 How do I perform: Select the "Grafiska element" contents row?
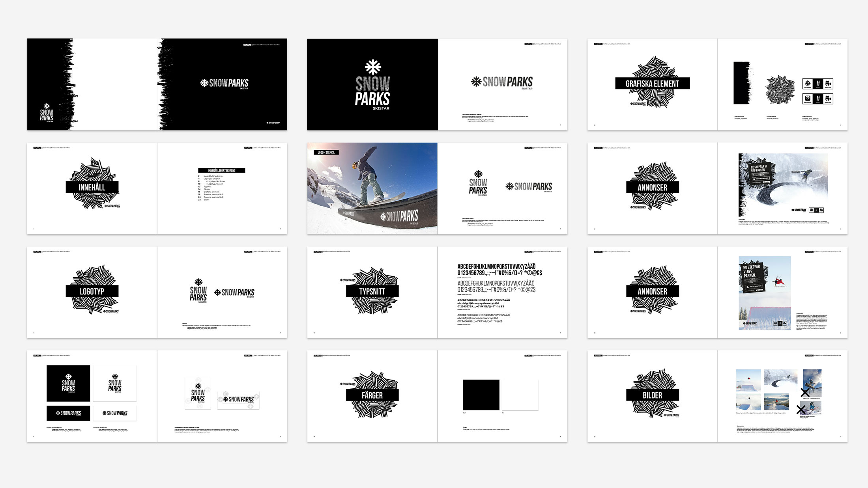point(209,192)
